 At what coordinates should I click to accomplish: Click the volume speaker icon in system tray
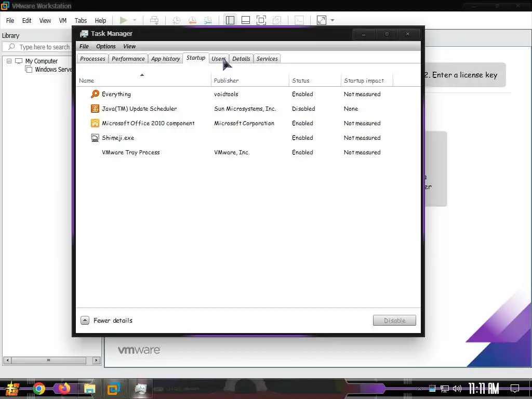coord(457,389)
